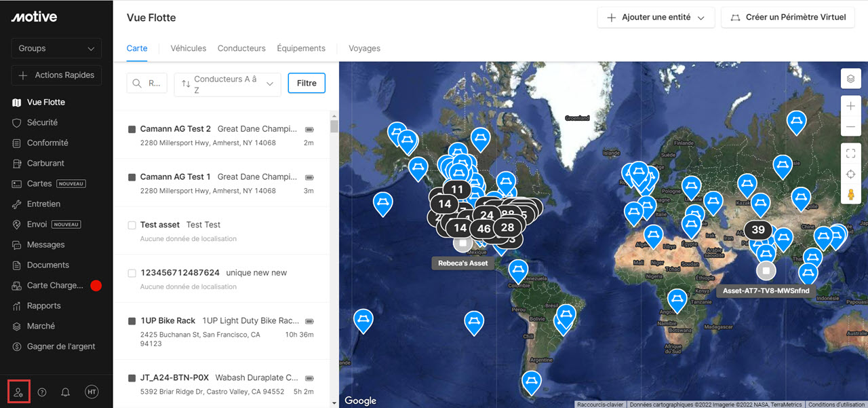
Task: Open the cluster marker labeled 39
Action: click(x=758, y=229)
